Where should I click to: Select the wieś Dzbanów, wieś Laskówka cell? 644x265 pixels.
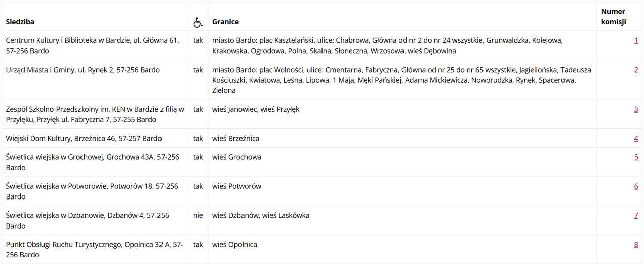tap(403, 220)
